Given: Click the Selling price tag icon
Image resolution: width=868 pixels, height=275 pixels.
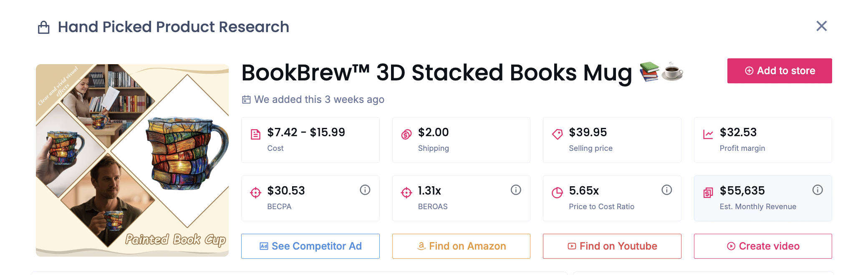Looking at the screenshot, I should 557,134.
